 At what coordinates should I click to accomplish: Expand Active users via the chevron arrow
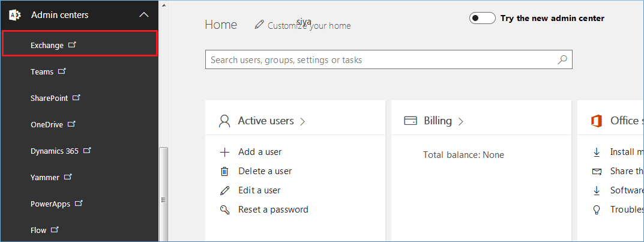click(302, 122)
